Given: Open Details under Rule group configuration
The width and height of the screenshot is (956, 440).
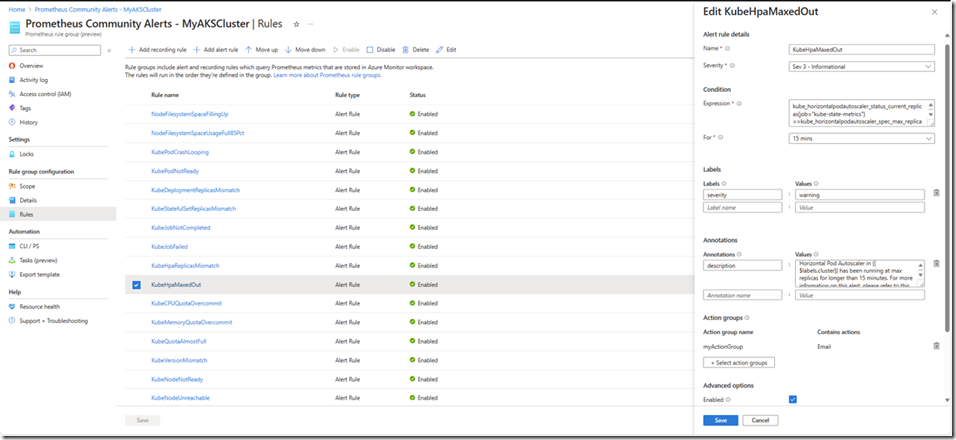Looking at the screenshot, I should click(28, 200).
